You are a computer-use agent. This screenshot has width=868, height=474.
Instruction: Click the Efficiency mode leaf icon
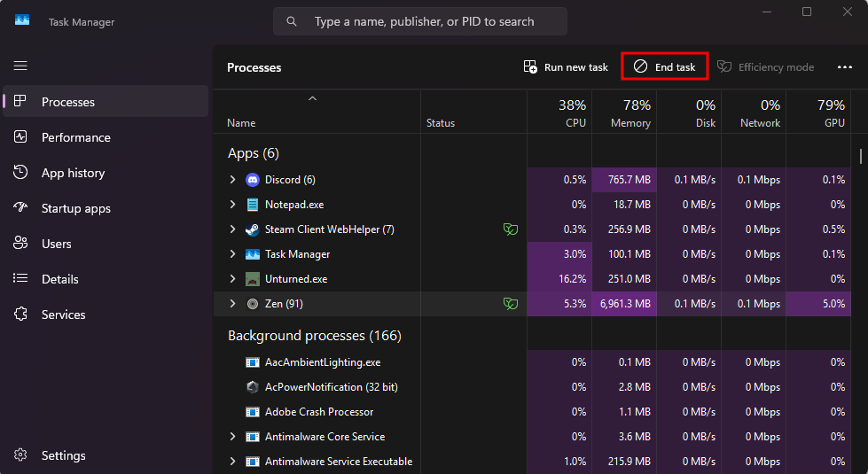pyautogui.click(x=724, y=66)
